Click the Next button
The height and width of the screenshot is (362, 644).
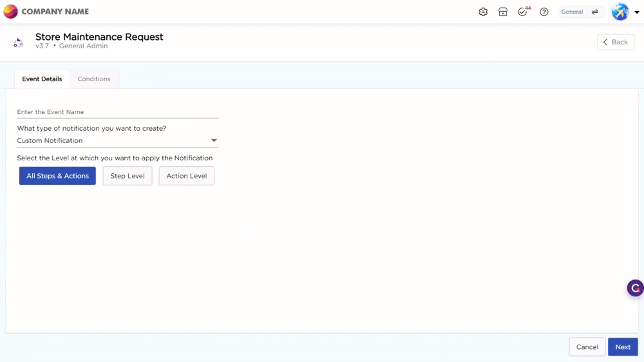623,347
